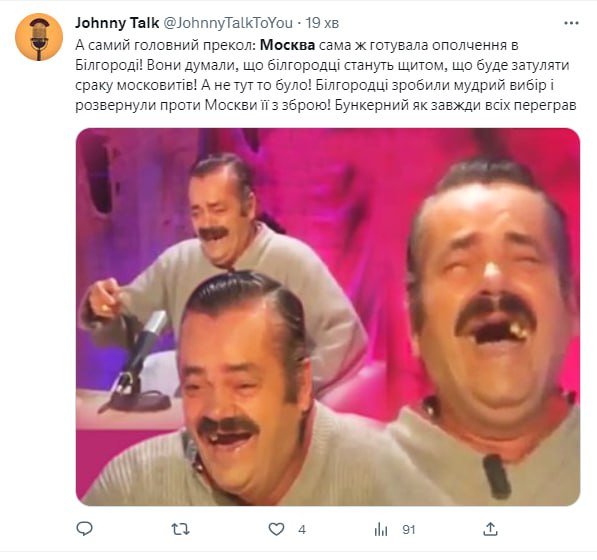Click the bold word Москва in the tweet
The width and height of the screenshot is (597, 560).
(x=287, y=45)
